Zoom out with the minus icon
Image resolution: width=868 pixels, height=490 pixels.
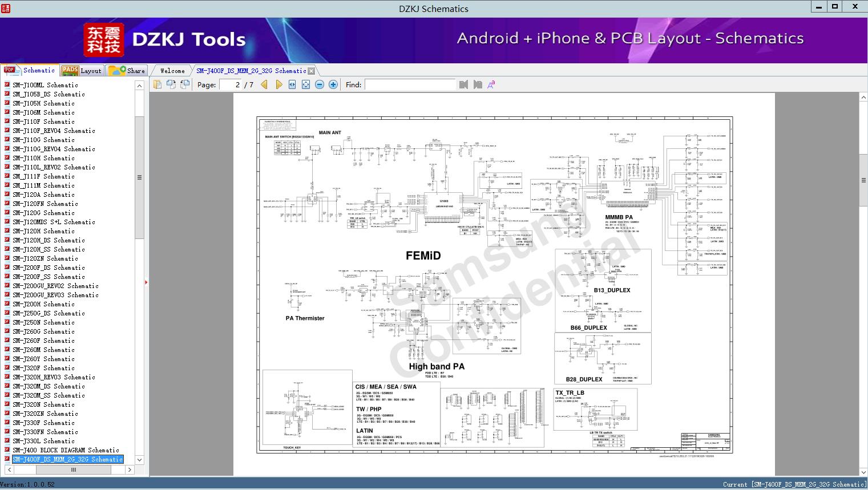pos(320,84)
